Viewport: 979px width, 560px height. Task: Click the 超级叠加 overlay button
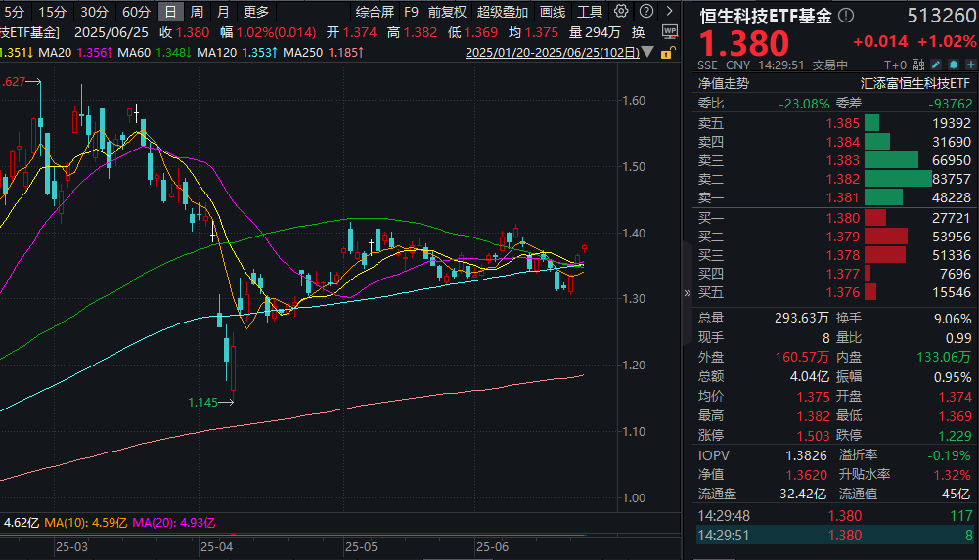click(x=503, y=12)
